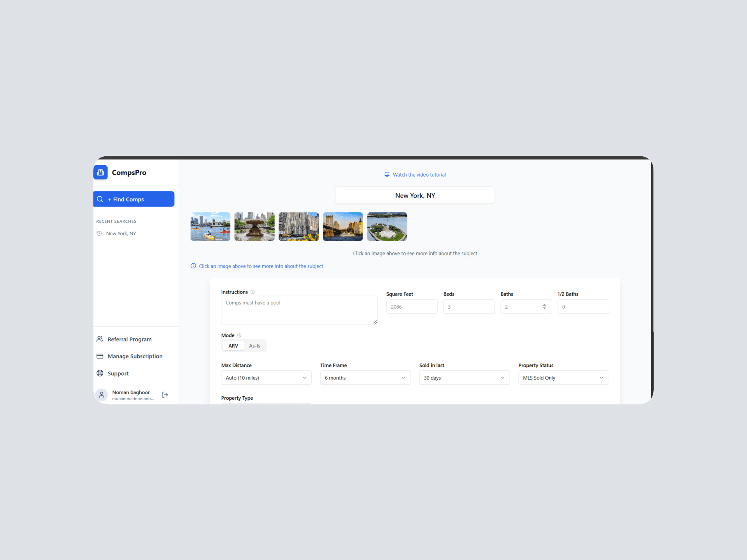Open the Sold in last dropdown

464,378
